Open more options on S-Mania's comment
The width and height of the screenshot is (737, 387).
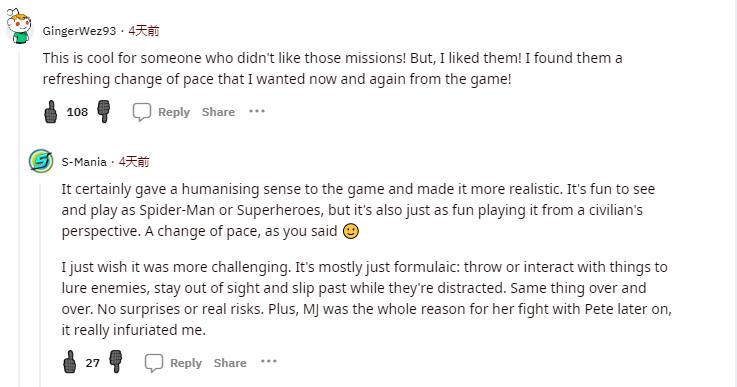(x=268, y=362)
